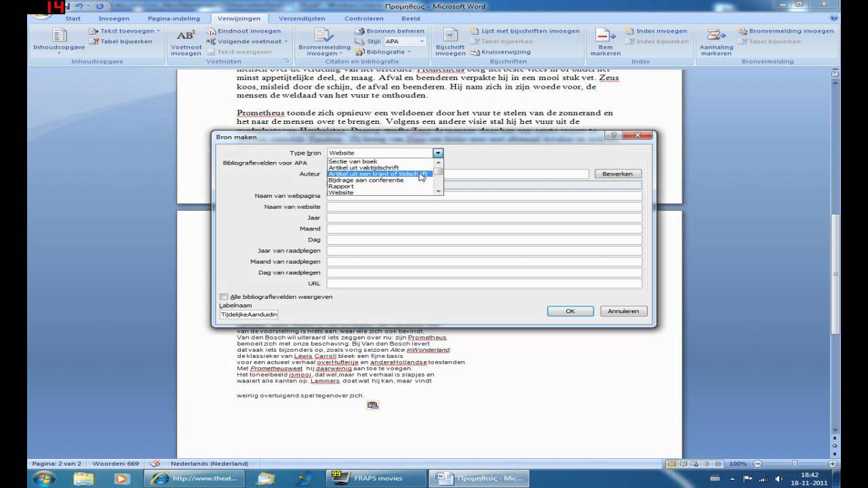Click the Item markeren button
This screenshot has width=868, height=488.
coord(605,42)
